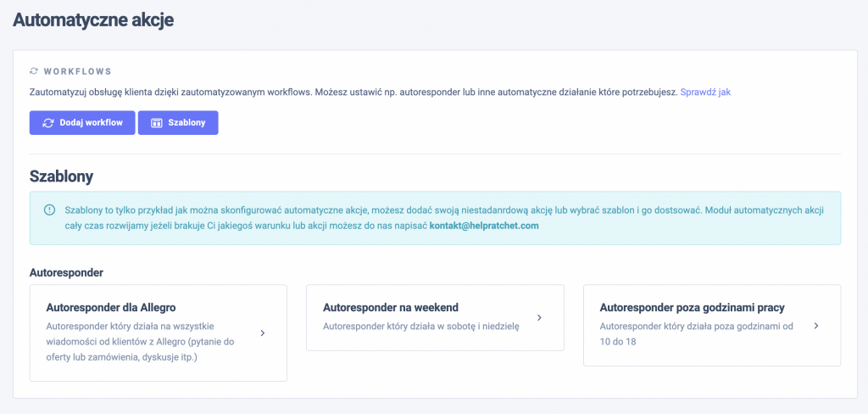Click the WORKFLOWS section label
Screen dimensions: 868x414
click(x=77, y=71)
